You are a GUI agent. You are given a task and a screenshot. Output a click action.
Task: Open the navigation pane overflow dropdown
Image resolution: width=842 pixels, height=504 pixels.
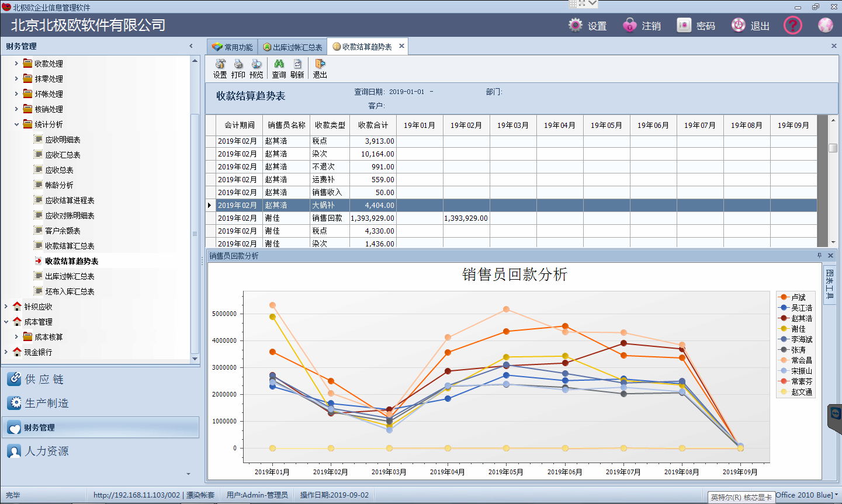click(x=188, y=474)
